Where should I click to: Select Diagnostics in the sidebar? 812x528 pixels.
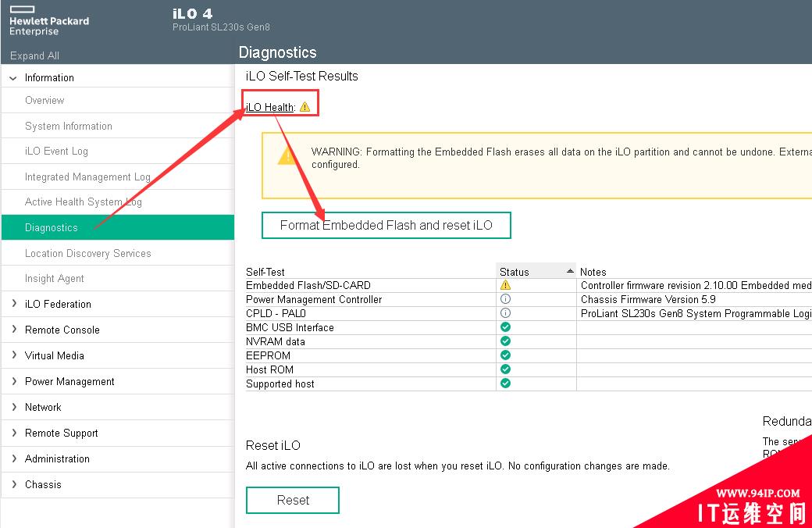tap(118, 227)
